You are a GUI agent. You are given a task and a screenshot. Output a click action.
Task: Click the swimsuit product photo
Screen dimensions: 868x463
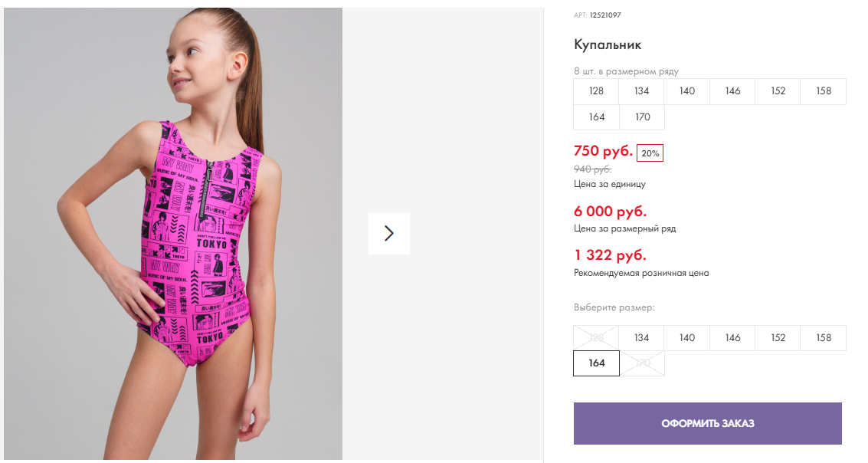(x=173, y=233)
